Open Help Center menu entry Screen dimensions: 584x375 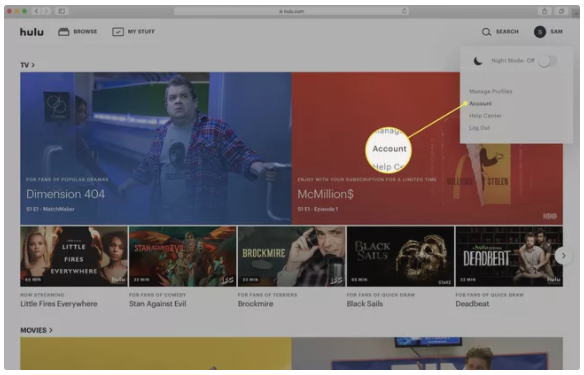pyautogui.click(x=485, y=116)
